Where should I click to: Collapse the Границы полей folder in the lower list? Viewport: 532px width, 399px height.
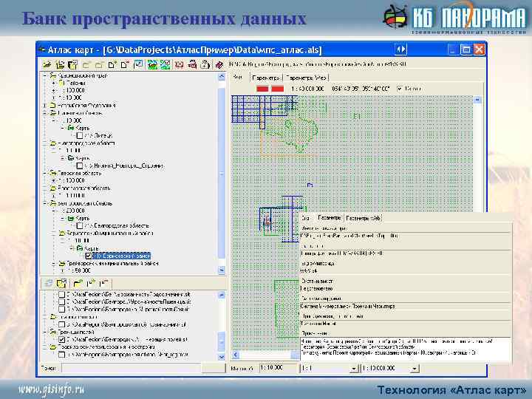point(45,332)
